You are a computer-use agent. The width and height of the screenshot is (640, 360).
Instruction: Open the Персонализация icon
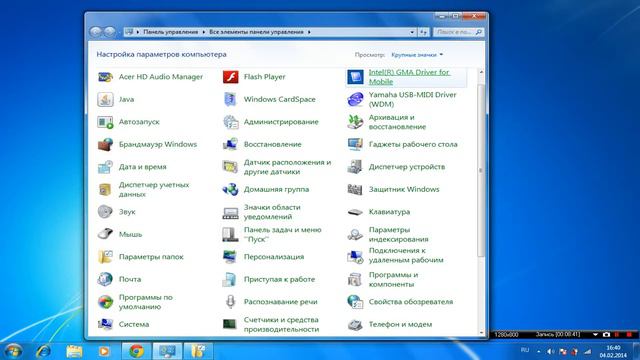point(230,257)
